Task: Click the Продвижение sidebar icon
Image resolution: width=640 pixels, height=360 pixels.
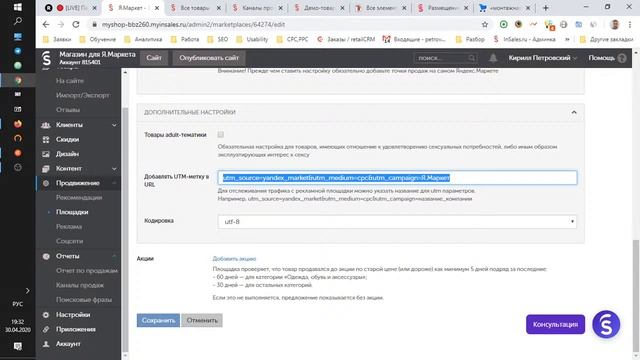Action: (x=46, y=183)
